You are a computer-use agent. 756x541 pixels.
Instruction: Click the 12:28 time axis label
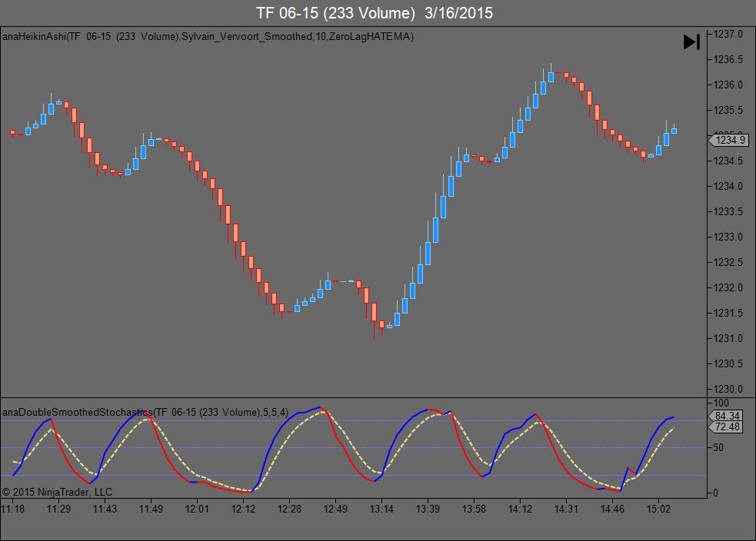pyautogui.click(x=289, y=509)
